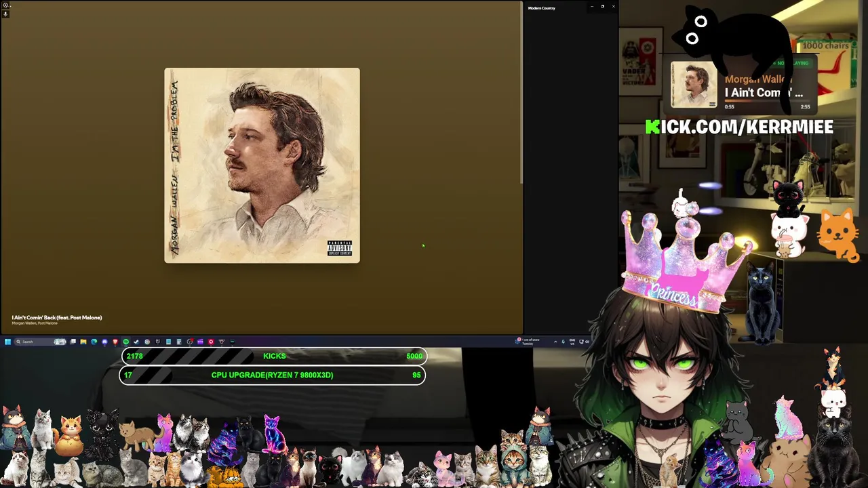Image resolution: width=868 pixels, height=488 pixels.
Task: Open the volume control in system tray
Action: [587, 342]
